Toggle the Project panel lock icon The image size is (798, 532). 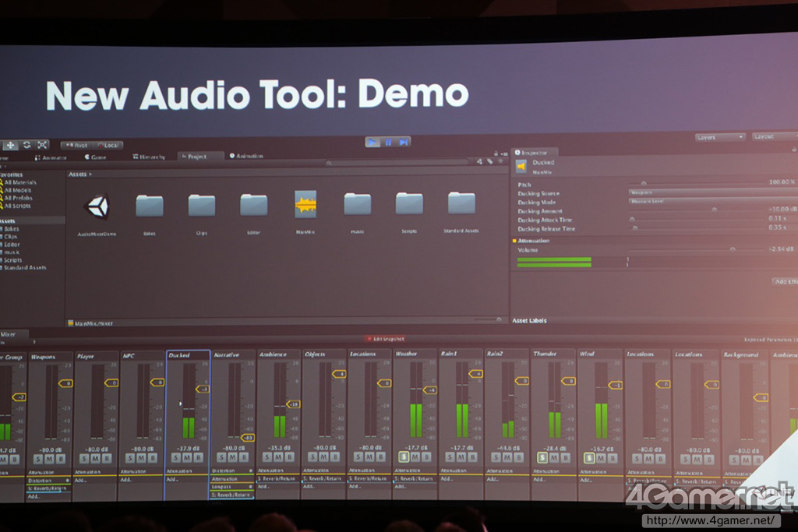point(496,153)
